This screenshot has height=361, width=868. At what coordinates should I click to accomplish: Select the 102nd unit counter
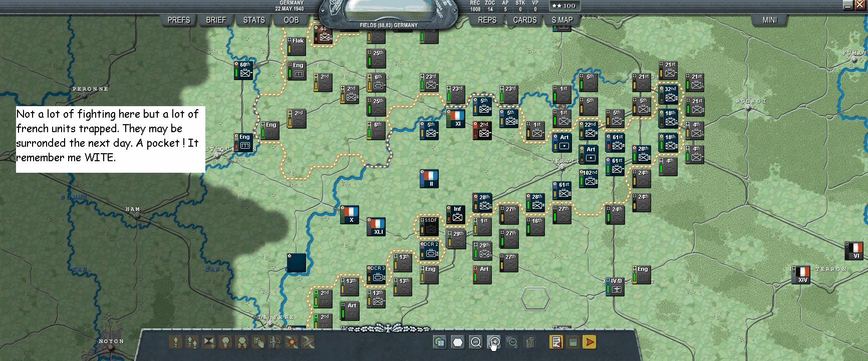click(x=589, y=179)
